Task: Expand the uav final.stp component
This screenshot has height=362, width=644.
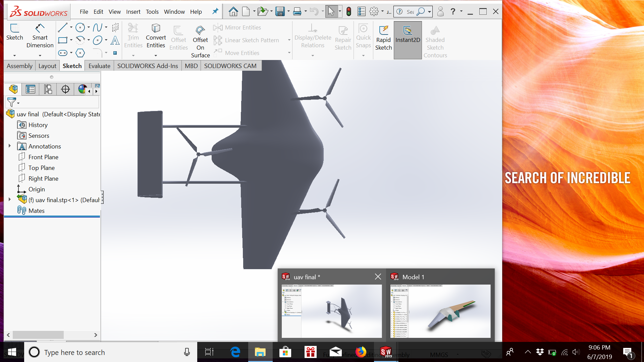Action: coord(9,199)
